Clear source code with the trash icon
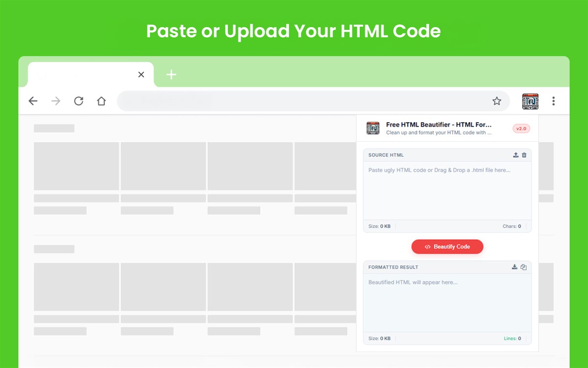Screen dimensions: 588x368 524,155
